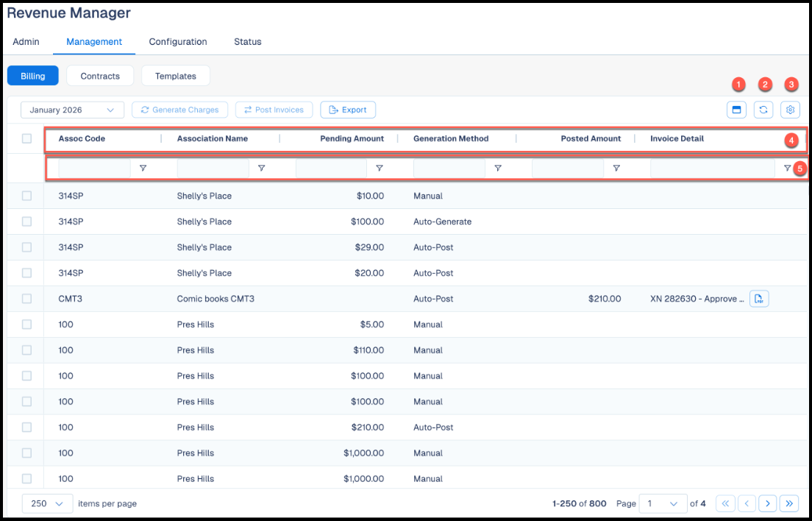Open the 250 items per page dropdown

(47, 503)
